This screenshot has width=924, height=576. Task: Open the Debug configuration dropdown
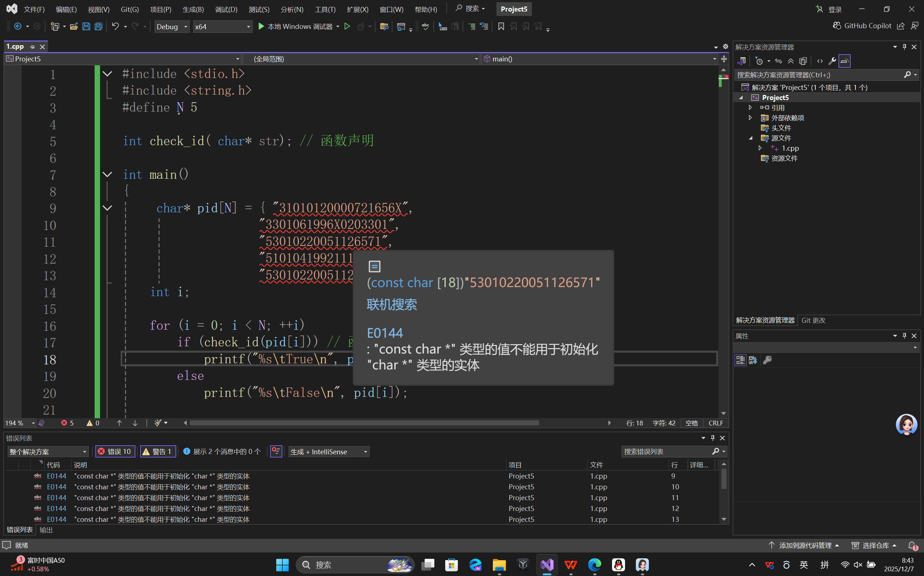pyautogui.click(x=172, y=26)
